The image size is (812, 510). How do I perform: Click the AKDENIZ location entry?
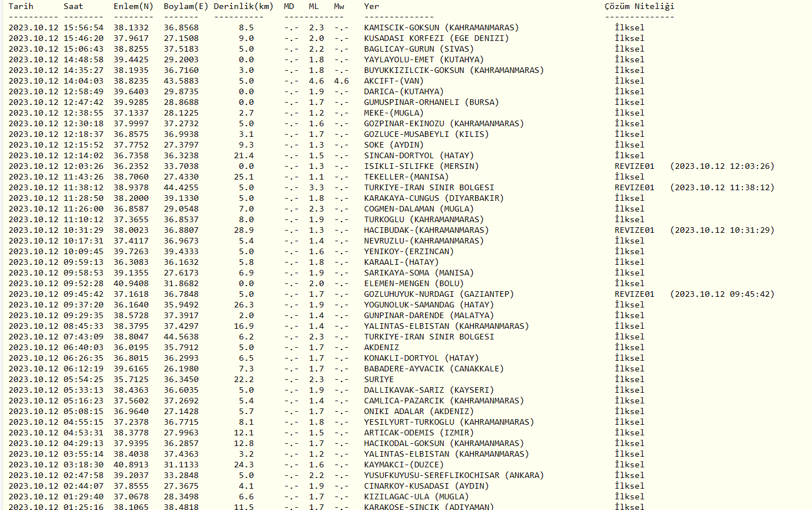[381, 347]
